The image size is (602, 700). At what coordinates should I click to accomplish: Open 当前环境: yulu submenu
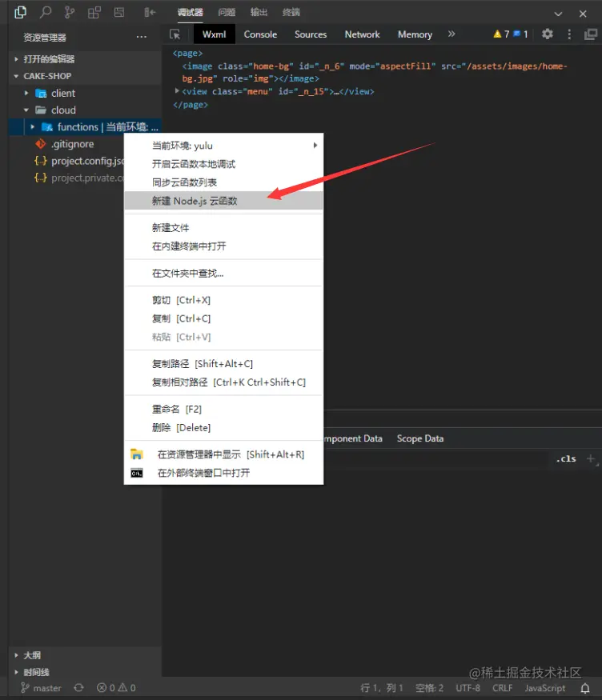point(223,146)
